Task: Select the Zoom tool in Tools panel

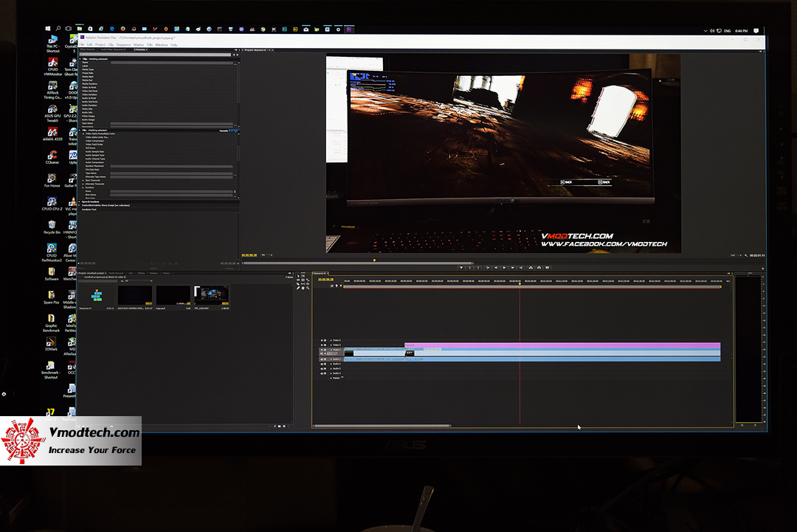Action: pos(308,288)
